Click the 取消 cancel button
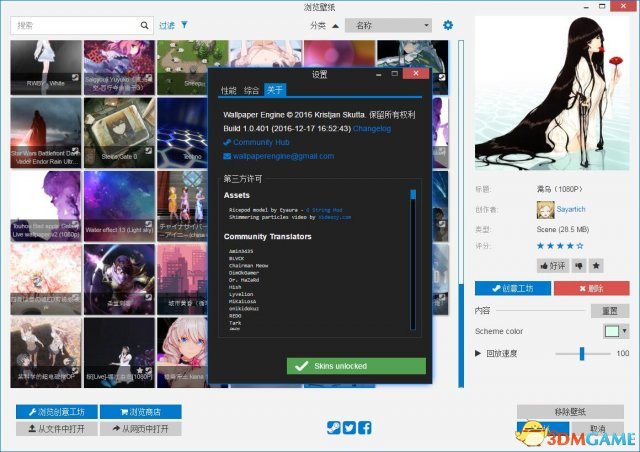The width and height of the screenshot is (640, 452). click(x=598, y=429)
